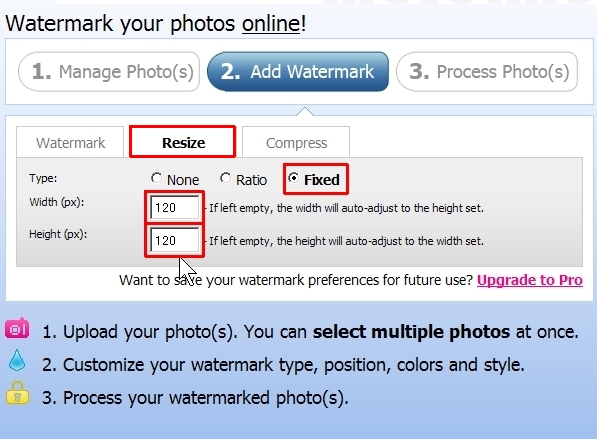This screenshot has height=439, width=597.
Task: Click the Height (px) input field
Action: 175,241
